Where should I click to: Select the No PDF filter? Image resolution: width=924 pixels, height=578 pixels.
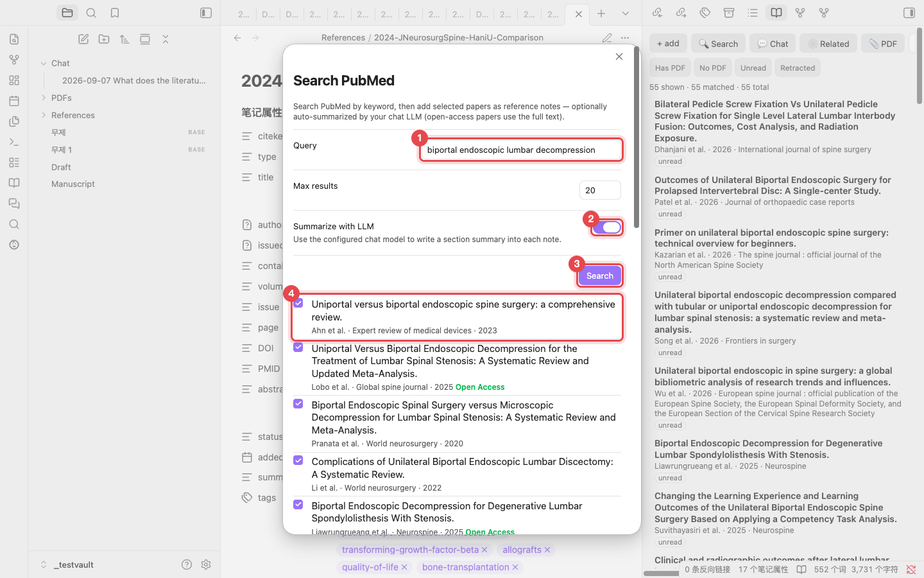[x=712, y=68]
